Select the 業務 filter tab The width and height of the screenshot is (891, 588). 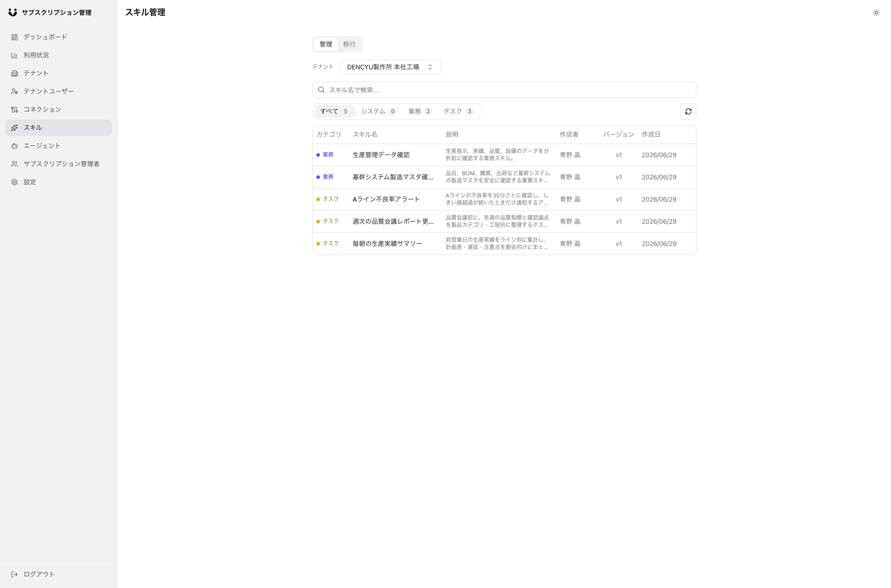coord(420,111)
